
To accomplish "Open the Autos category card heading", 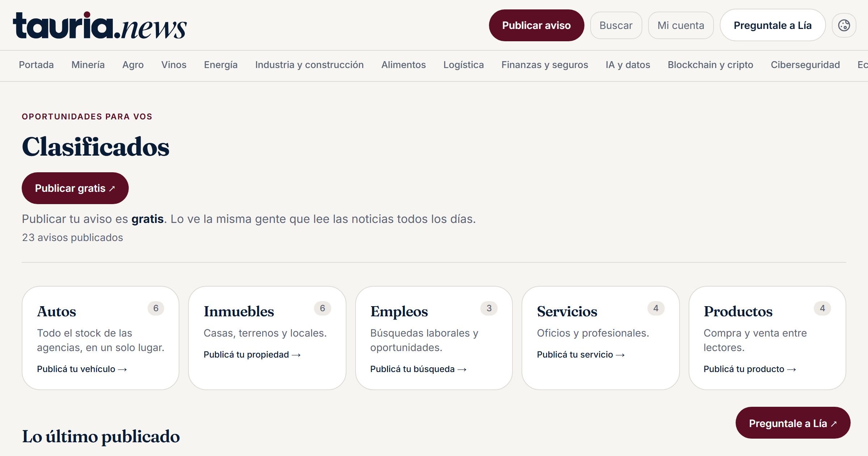I will point(56,311).
